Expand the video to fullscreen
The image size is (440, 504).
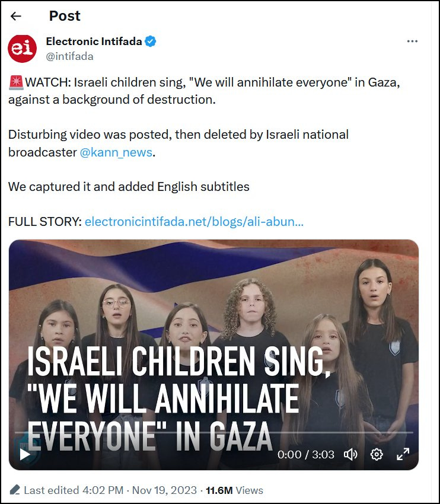[x=403, y=454]
